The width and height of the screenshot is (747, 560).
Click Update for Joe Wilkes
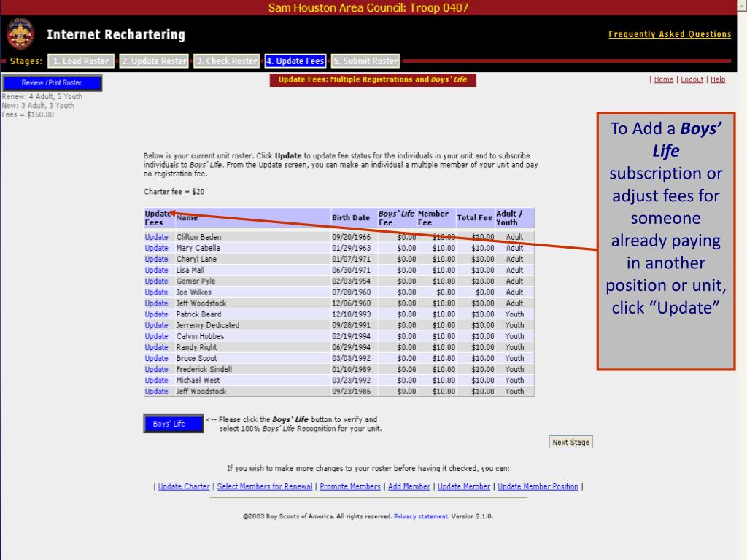[x=156, y=292]
